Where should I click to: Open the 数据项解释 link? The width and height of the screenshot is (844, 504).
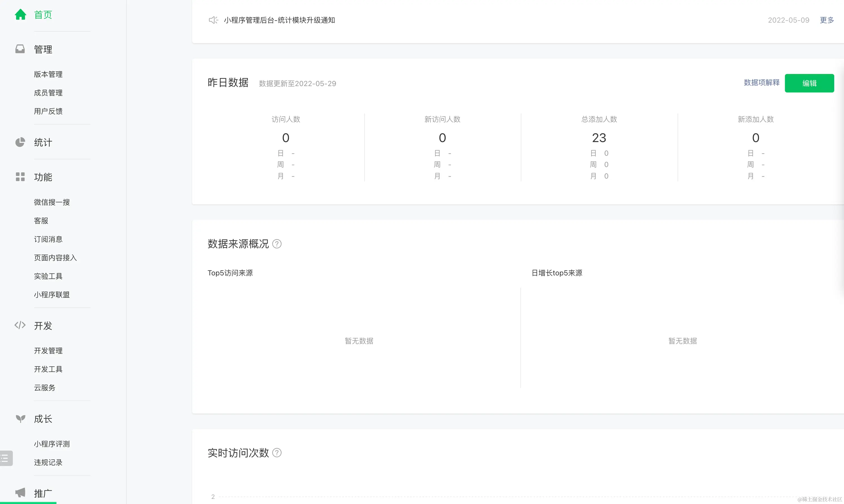coord(761,83)
